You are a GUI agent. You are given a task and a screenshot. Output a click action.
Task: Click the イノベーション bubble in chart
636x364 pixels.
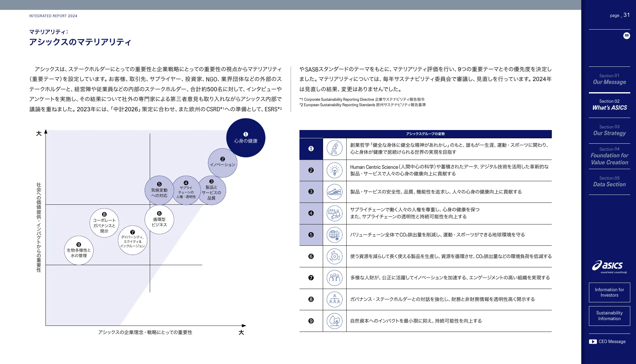223,163
